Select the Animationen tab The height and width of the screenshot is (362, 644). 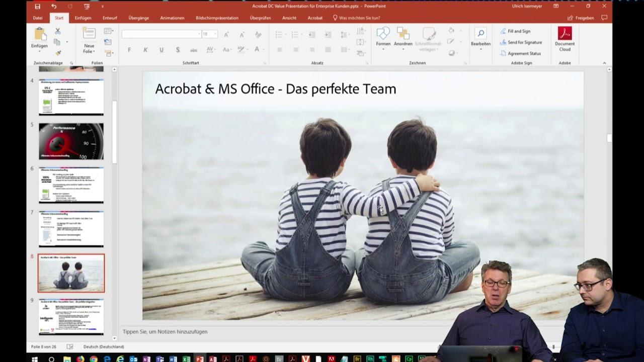coord(172,18)
